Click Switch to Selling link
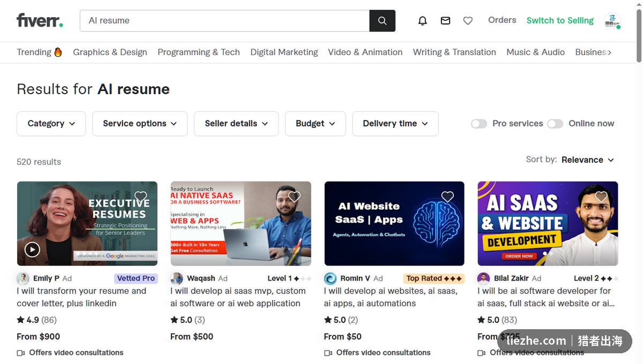643x364 pixels. coord(560,20)
